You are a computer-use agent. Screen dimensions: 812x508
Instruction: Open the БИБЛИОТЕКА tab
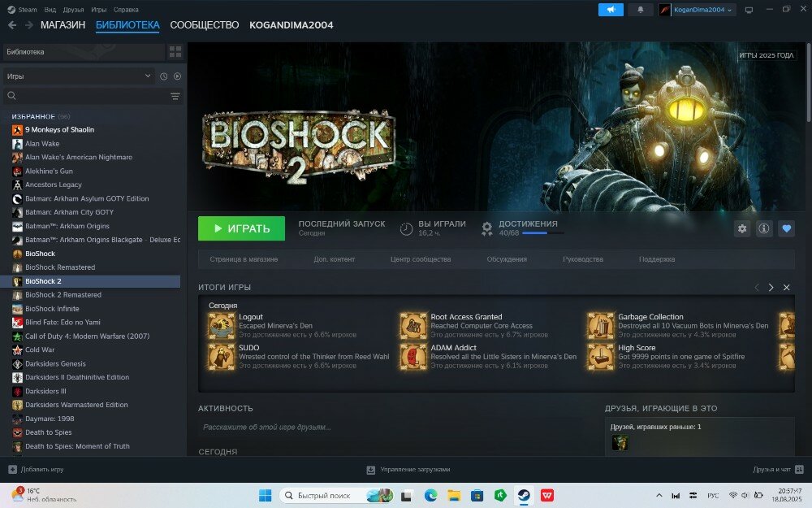click(x=127, y=25)
